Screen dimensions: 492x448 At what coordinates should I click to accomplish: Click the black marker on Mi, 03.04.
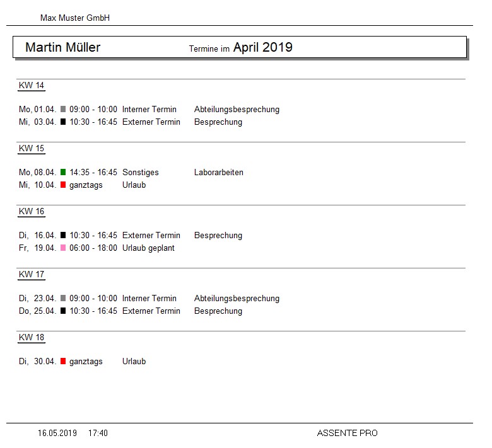(x=63, y=122)
